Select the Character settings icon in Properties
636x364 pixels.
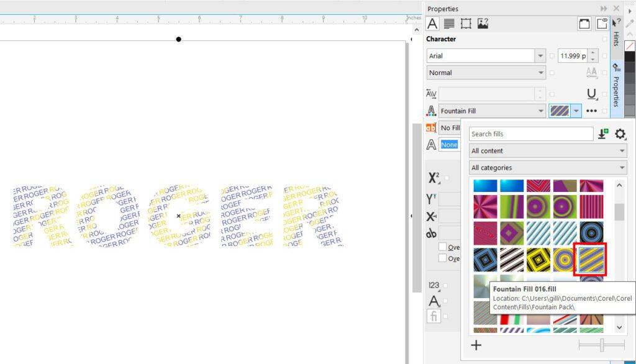point(432,24)
